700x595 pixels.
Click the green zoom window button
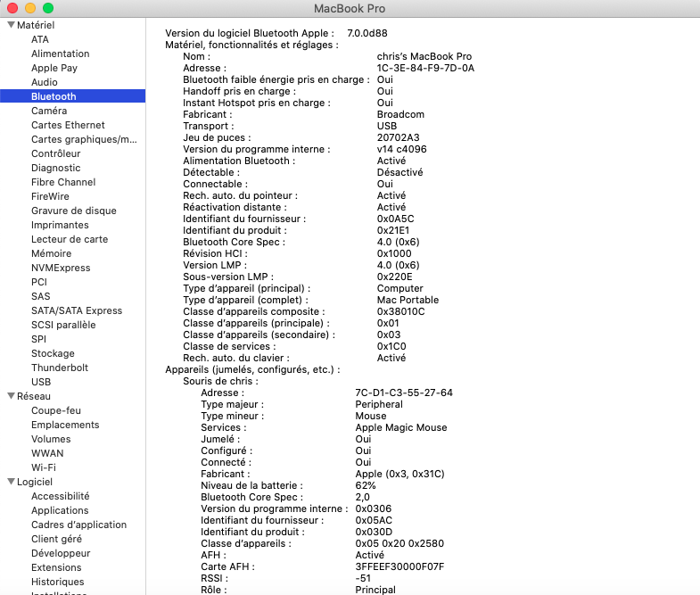pyautogui.click(x=48, y=8)
